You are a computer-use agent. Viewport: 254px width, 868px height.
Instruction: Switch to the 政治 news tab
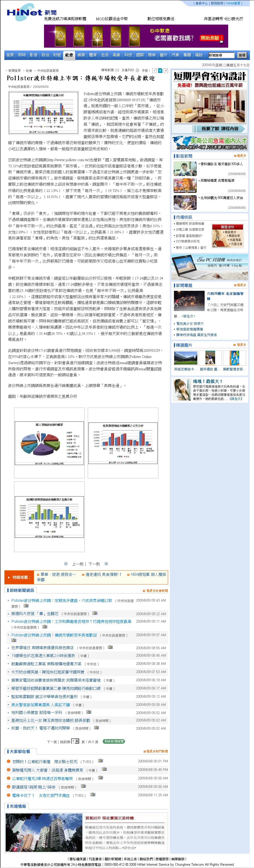(46, 55)
